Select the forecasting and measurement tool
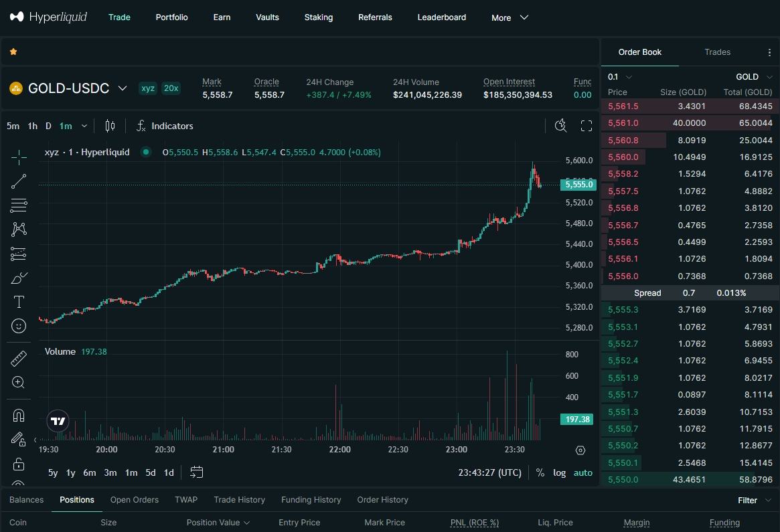The width and height of the screenshot is (780, 532). point(18,254)
